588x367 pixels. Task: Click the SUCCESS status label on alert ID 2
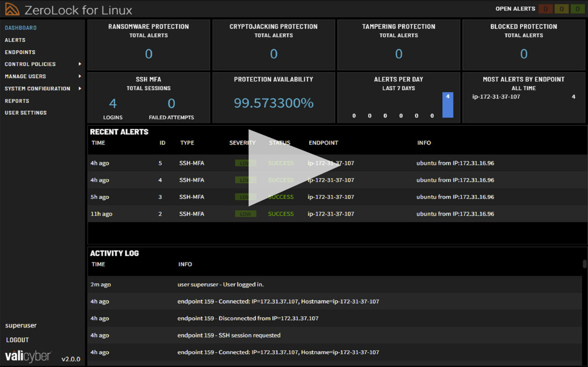[x=281, y=213]
